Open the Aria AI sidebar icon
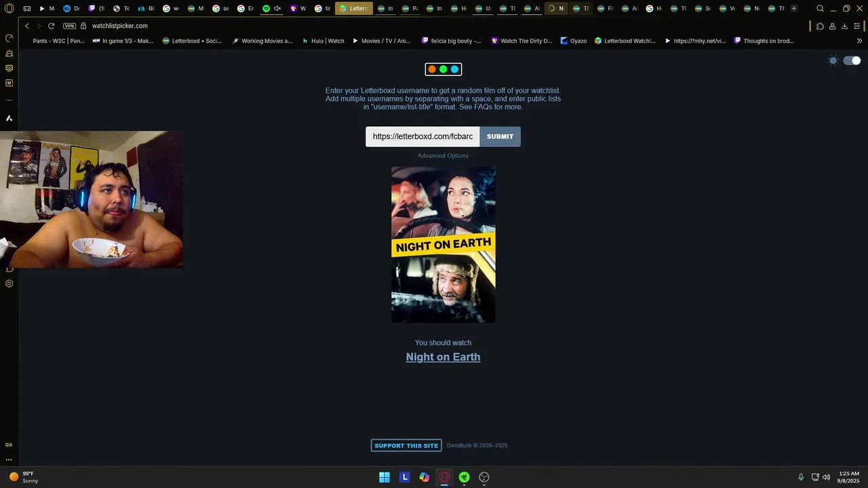868x488 pixels. 9,119
